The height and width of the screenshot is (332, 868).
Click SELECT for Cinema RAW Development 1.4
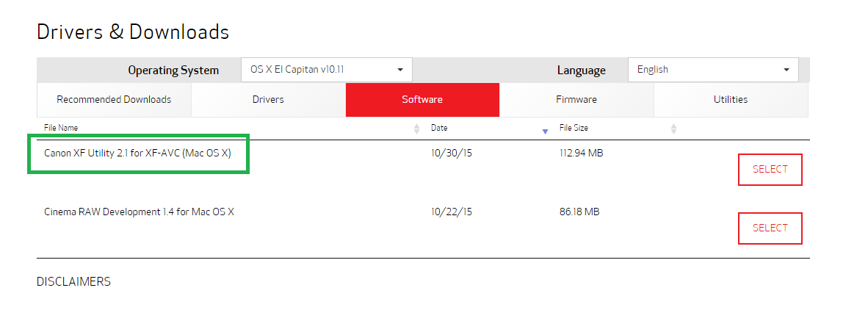click(x=770, y=228)
